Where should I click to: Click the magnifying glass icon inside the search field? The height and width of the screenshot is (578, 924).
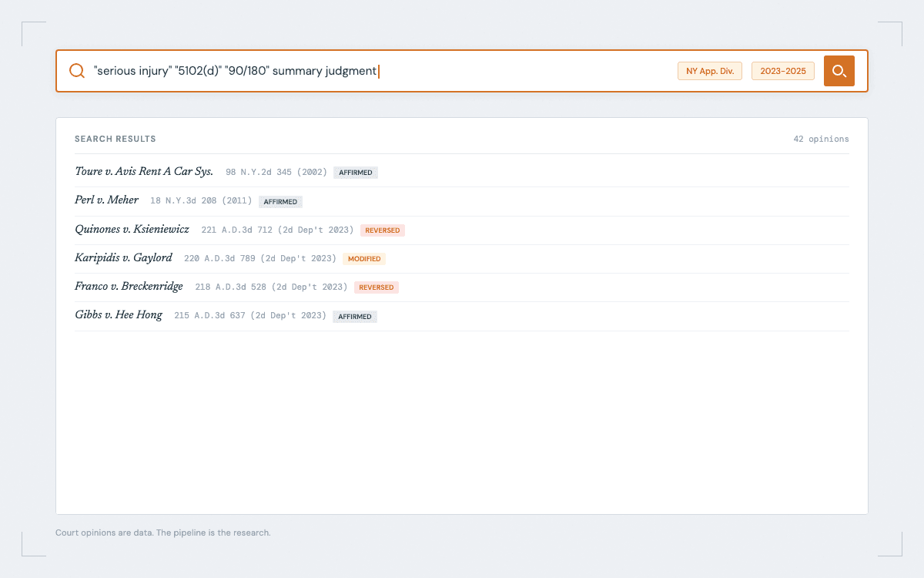click(x=76, y=70)
